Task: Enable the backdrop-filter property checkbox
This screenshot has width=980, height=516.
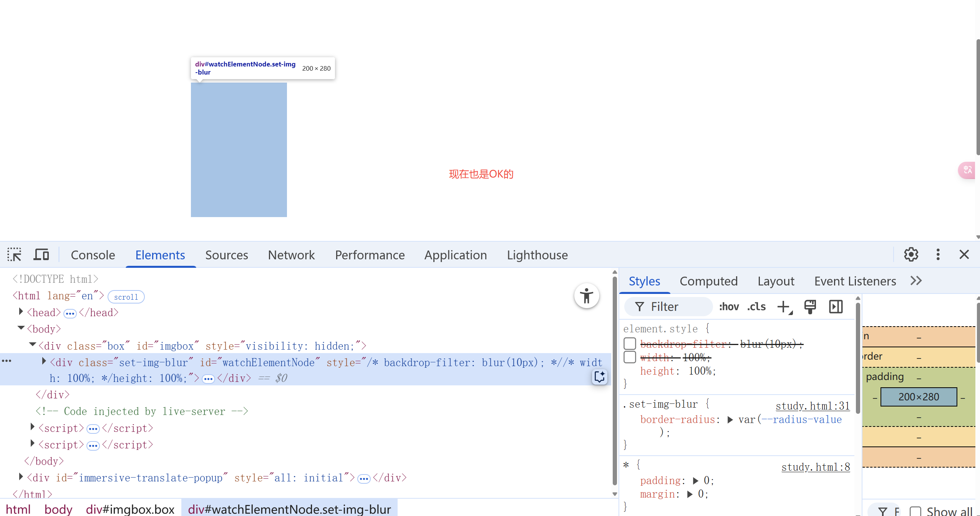Action: point(630,344)
